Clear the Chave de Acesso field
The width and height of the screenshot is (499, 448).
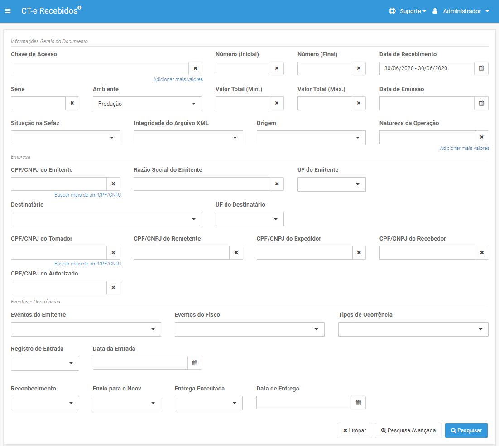196,68
